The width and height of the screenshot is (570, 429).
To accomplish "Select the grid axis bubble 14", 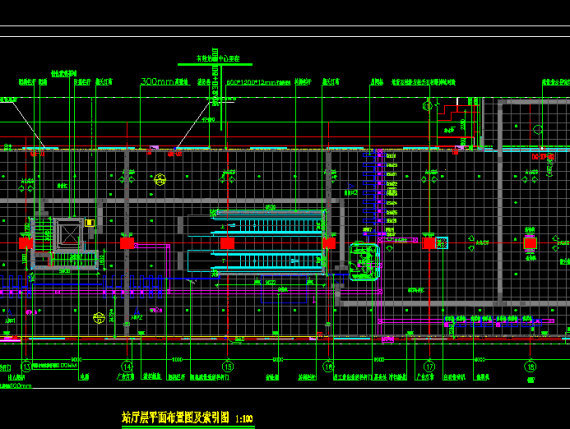I will click(x=127, y=366).
